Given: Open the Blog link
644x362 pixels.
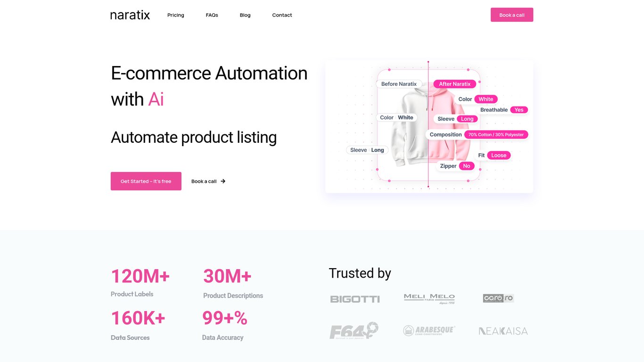Looking at the screenshot, I should point(245,15).
